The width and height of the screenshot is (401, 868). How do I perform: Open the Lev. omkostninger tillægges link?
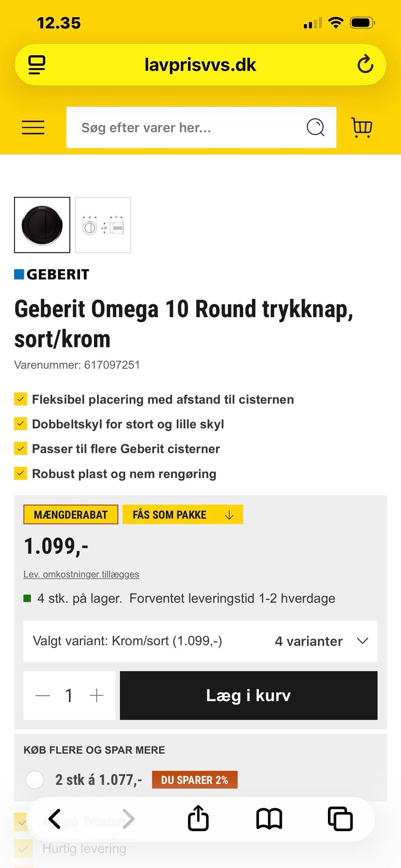click(81, 574)
